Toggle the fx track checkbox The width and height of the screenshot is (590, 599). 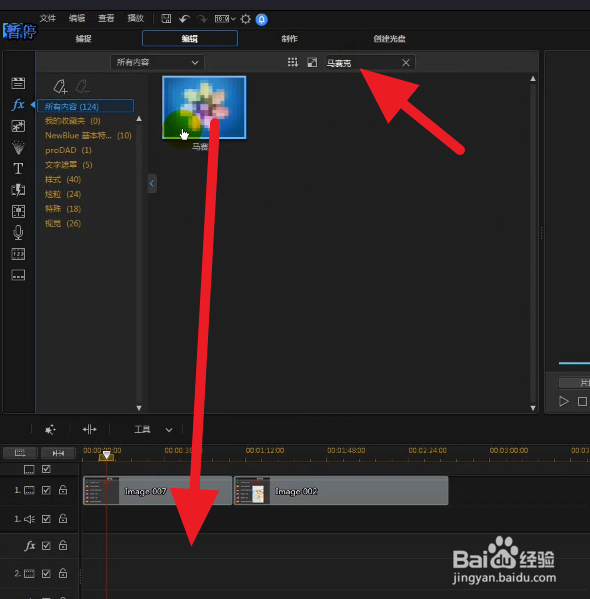point(46,546)
